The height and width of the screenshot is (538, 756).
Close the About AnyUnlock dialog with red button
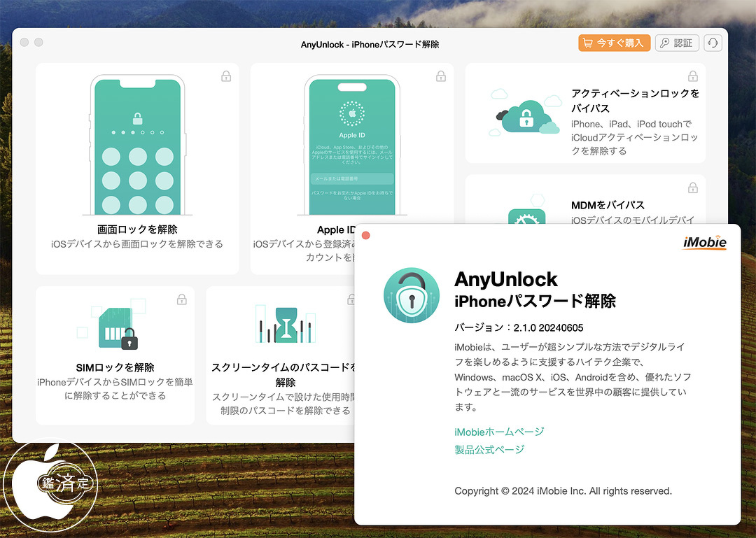point(365,235)
